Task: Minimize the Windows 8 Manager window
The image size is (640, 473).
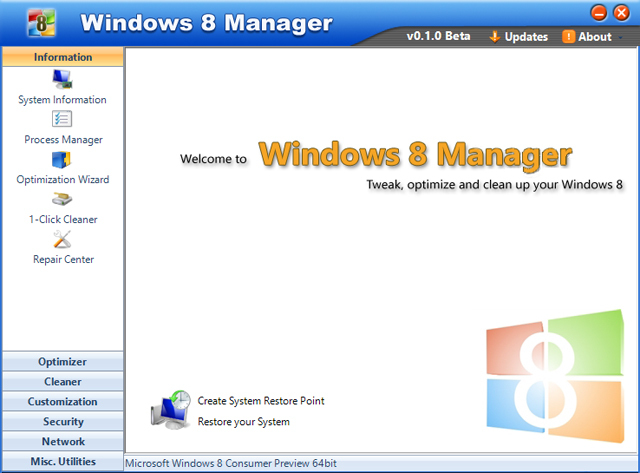Action: pyautogui.click(x=599, y=13)
